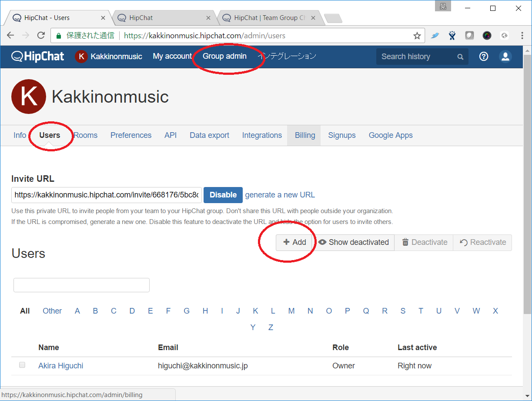Screen dimensions: 532x401
Task: Click the HipChat logo in the header
Action: (38, 56)
